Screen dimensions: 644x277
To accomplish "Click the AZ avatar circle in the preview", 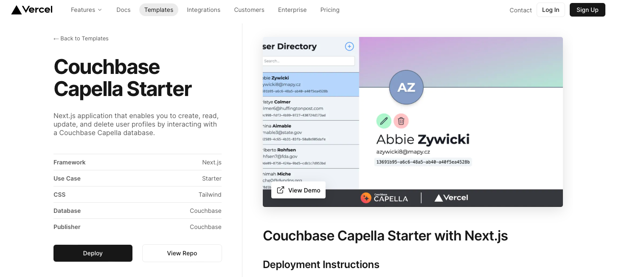I will [x=406, y=87].
